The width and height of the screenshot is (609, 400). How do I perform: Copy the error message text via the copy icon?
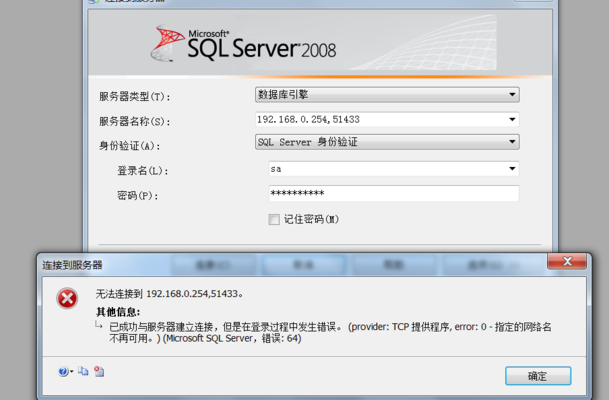point(83,371)
